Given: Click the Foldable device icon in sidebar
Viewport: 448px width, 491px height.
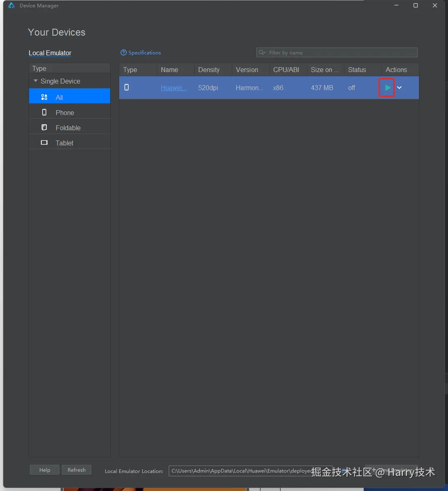Looking at the screenshot, I should pyautogui.click(x=44, y=127).
